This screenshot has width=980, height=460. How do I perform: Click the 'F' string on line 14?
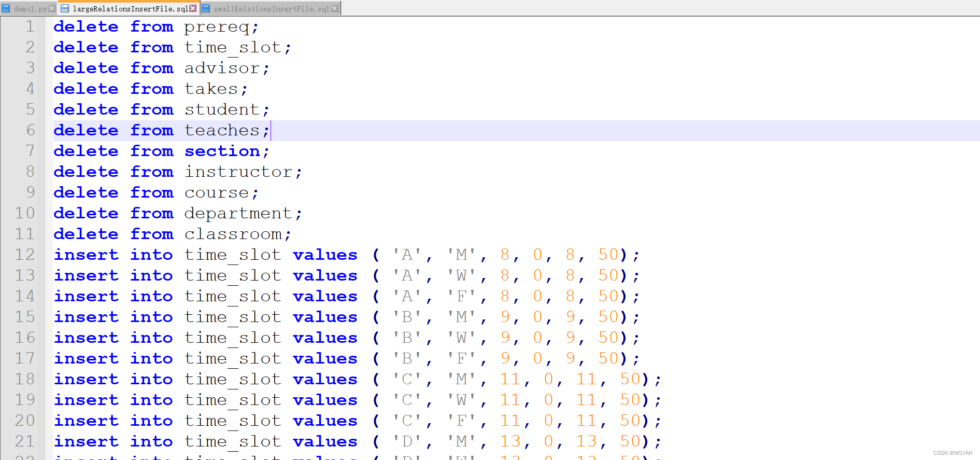click(x=461, y=296)
